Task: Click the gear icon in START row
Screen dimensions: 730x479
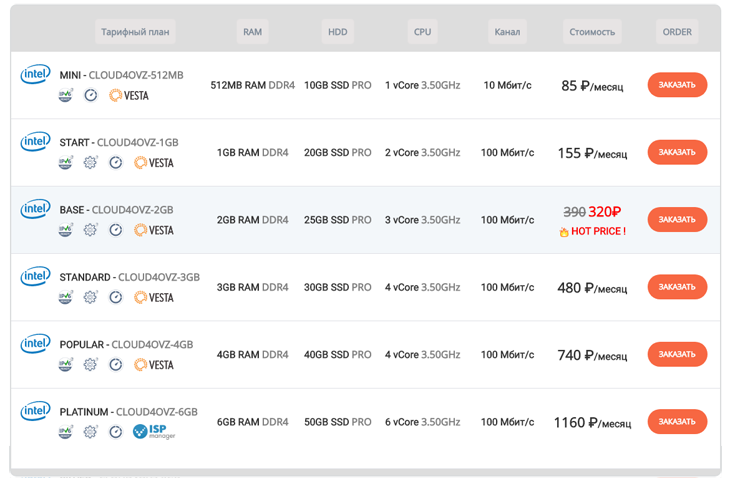Action: coord(90,163)
